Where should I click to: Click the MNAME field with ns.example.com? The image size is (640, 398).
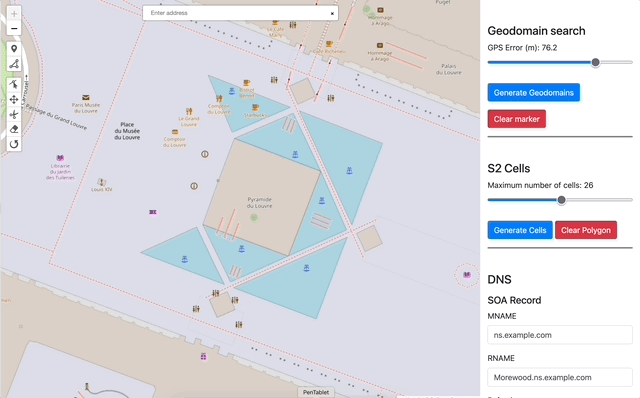click(560, 335)
